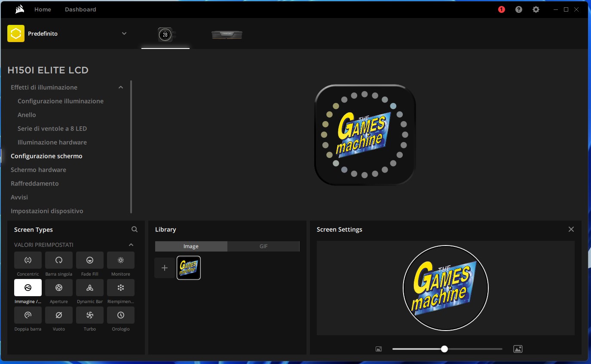Select the Turbo fan screen type
This screenshot has width=591, height=364.
click(x=90, y=315)
